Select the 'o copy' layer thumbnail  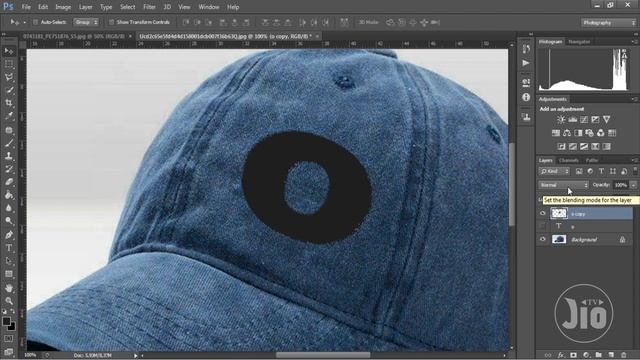pos(559,213)
